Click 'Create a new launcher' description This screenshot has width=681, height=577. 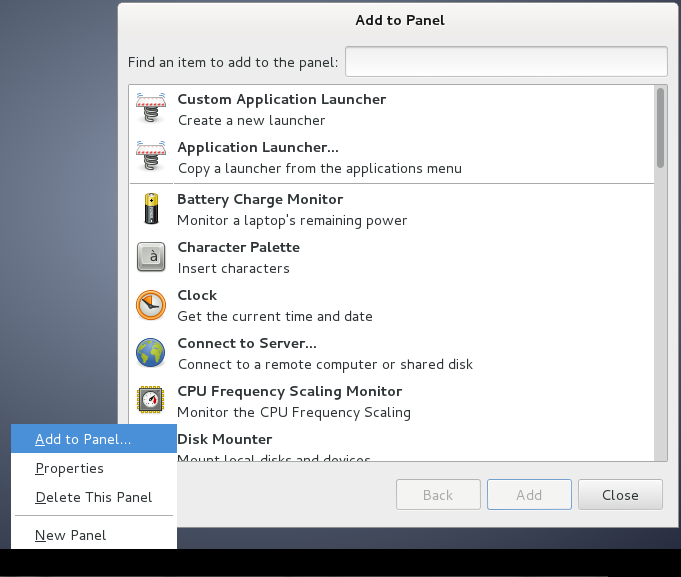click(251, 120)
